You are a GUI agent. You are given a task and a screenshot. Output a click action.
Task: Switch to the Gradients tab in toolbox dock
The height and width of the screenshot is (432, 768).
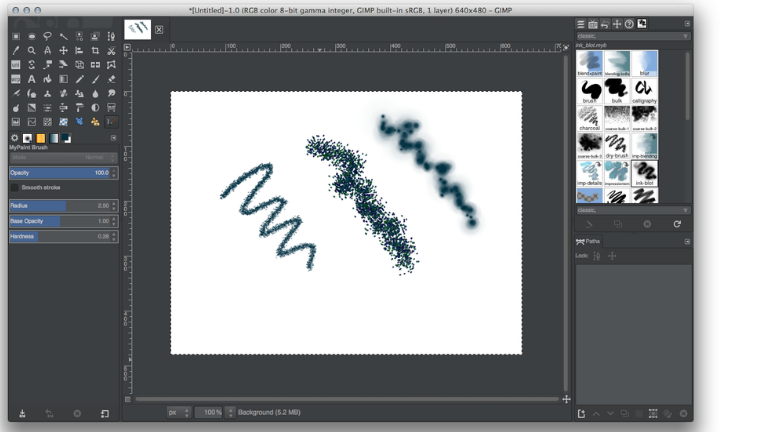point(53,138)
